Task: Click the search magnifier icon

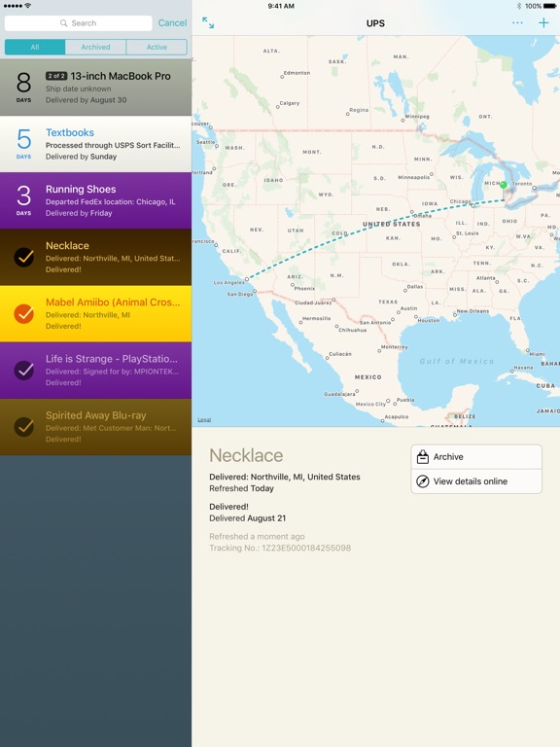Action: 63,23
